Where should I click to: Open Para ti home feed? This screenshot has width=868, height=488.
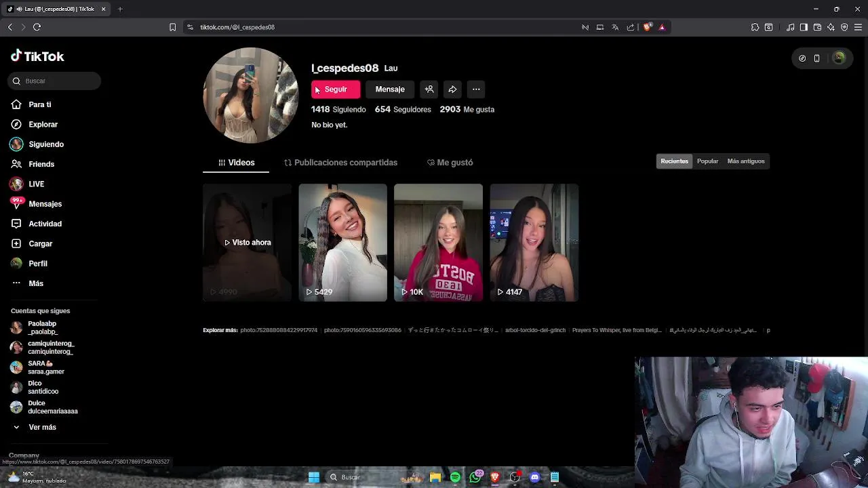point(31,104)
